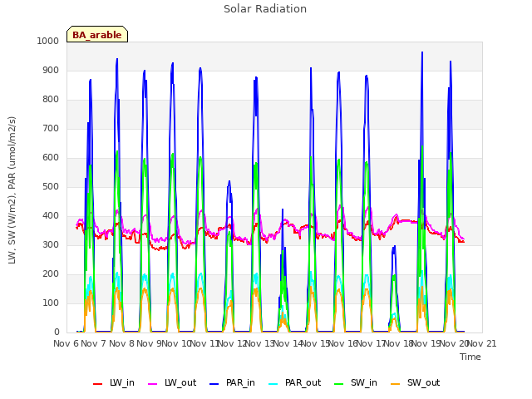Click the Time axis label

point(470,357)
